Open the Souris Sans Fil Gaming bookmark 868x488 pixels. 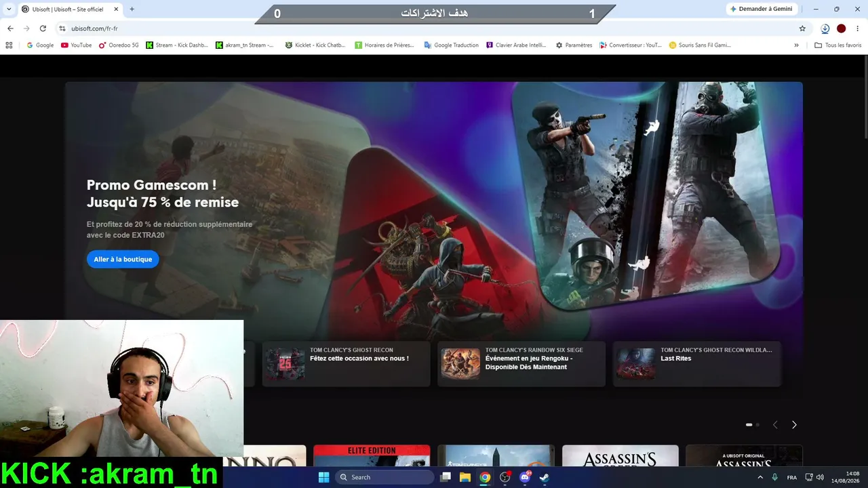click(x=700, y=45)
